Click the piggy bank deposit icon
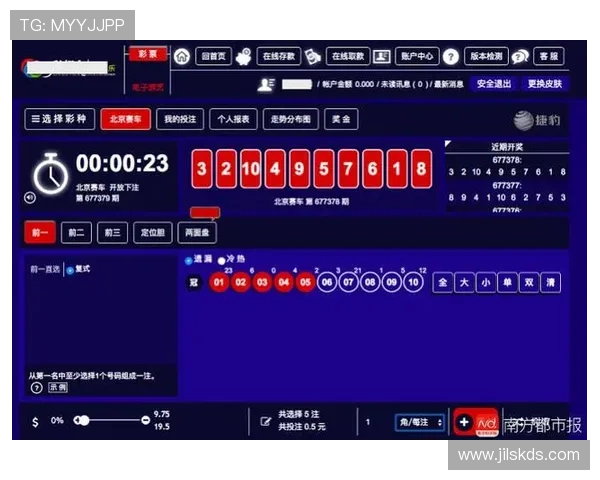600x480 pixels. pos(244,56)
